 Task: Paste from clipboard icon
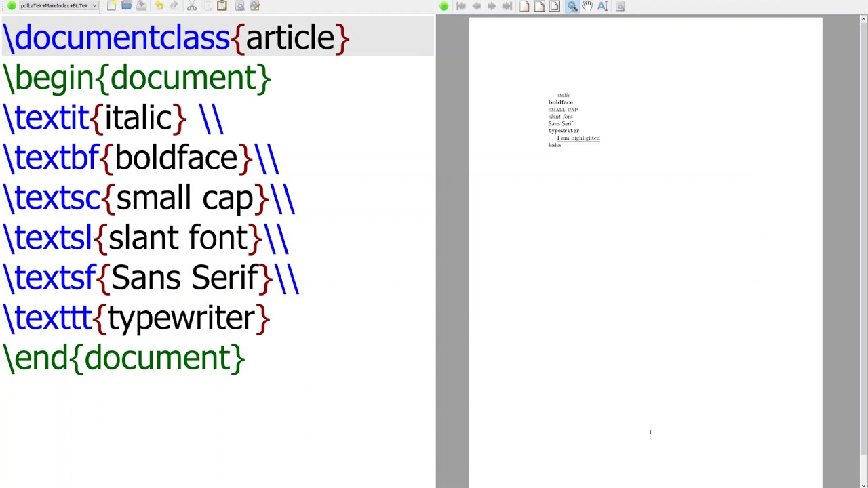point(222,5)
